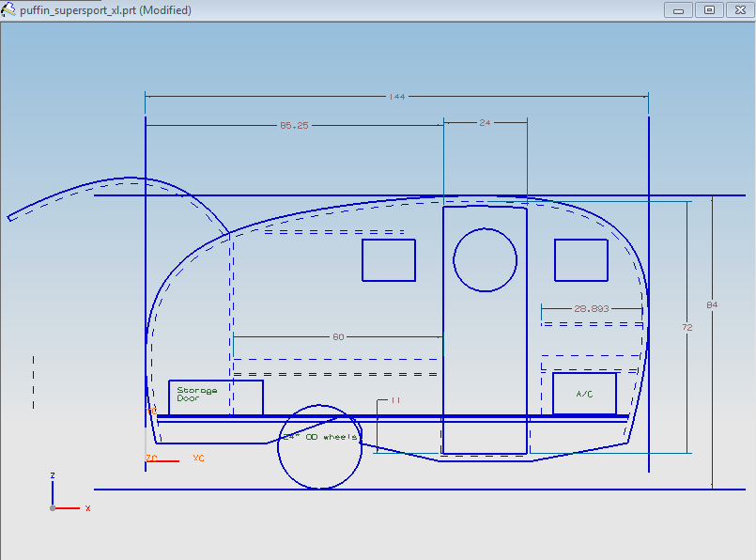Click the view triad X axis label

tap(87, 508)
